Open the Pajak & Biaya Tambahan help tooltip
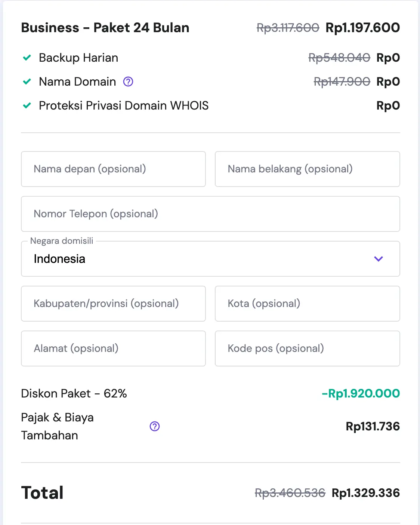The width and height of the screenshot is (420, 525). (x=155, y=426)
